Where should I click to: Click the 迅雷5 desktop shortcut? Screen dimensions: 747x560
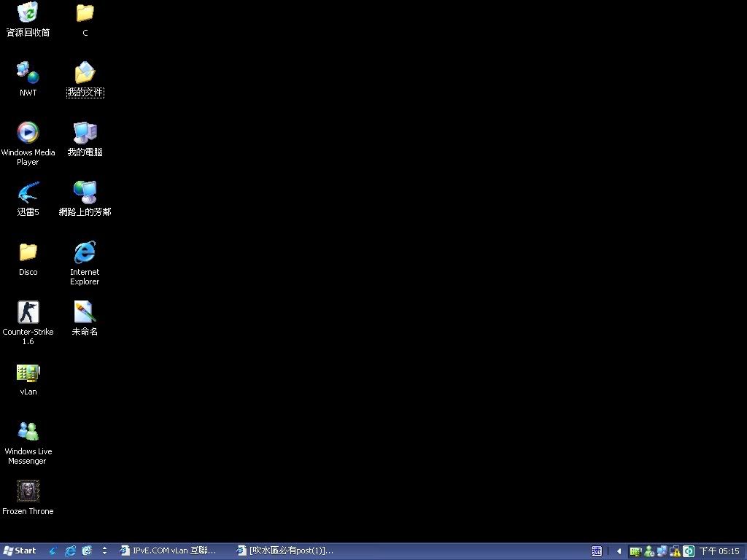(x=28, y=193)
